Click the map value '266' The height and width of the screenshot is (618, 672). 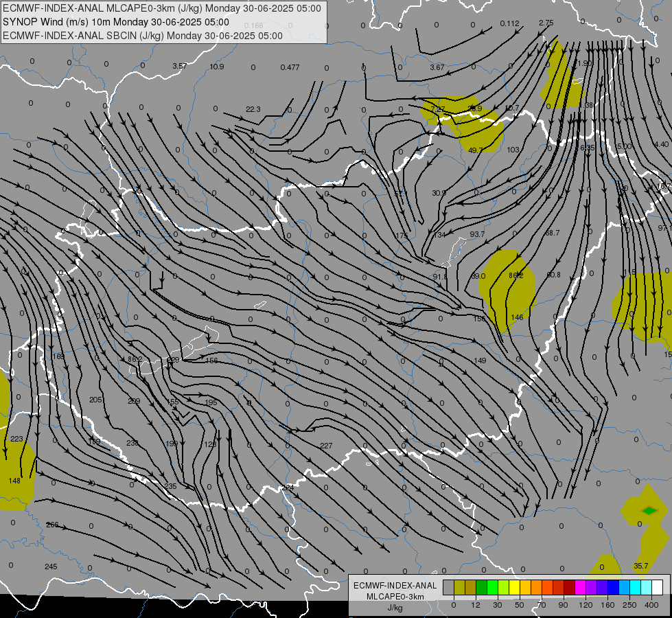(x=52, y=525)
